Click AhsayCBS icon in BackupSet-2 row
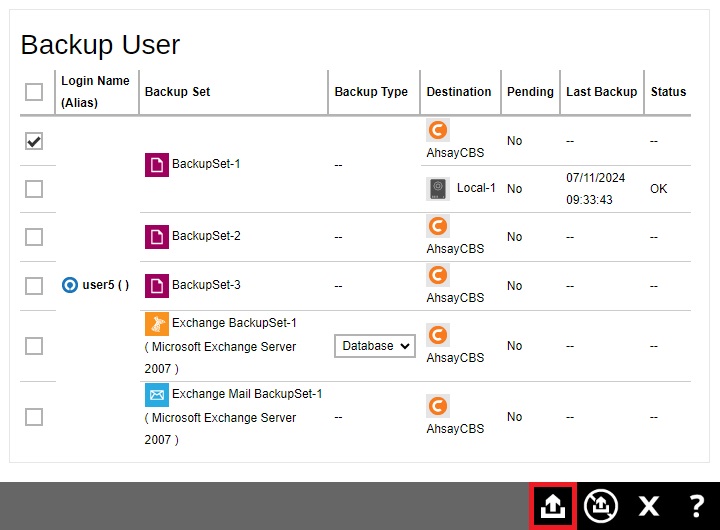This screenshot has width=720, height=530. [437, 226]
